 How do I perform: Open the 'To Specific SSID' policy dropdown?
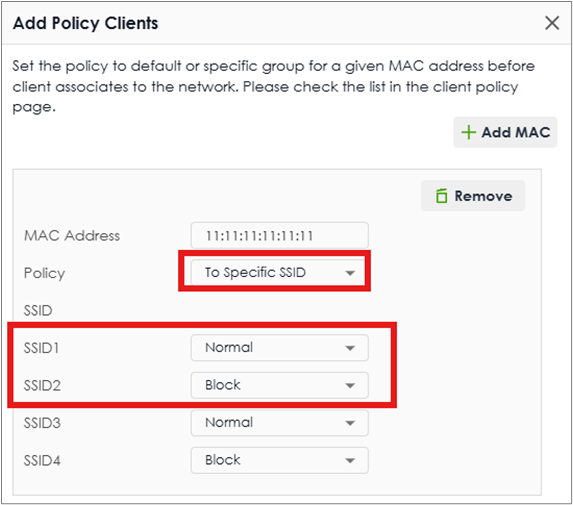point(278,272)
